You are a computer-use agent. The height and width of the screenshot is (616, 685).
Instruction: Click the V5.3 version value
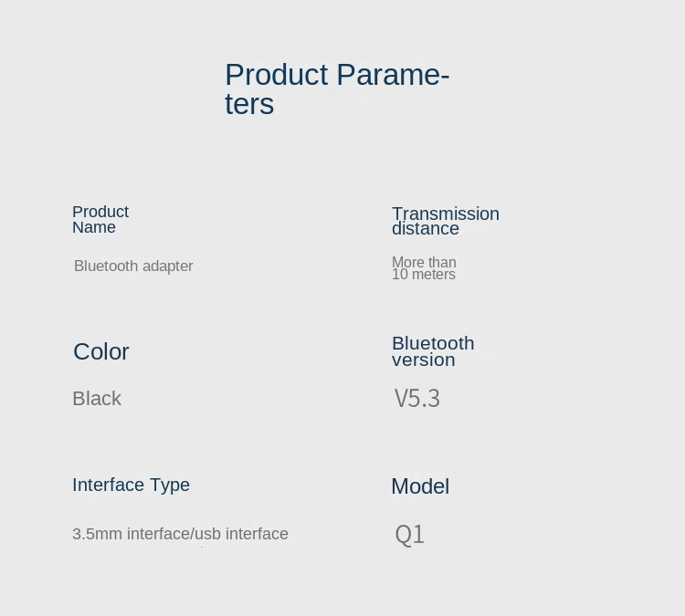(417, 399)
